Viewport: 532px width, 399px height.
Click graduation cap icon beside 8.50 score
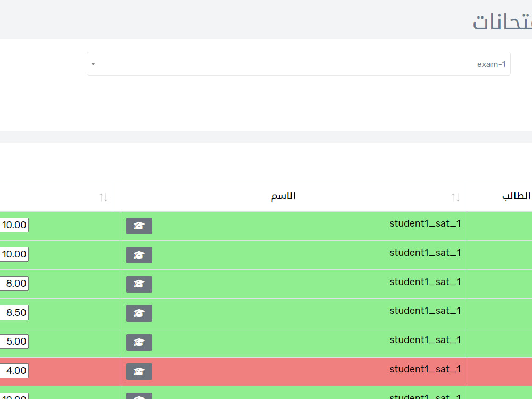(139, 313)
